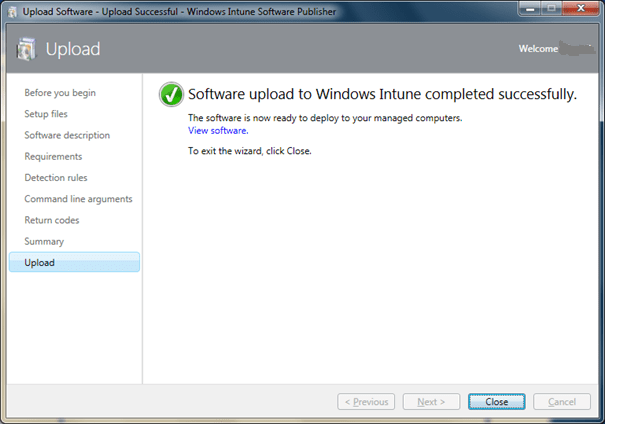
Task: Click the Upload header icon
Action: click(27, 49)
